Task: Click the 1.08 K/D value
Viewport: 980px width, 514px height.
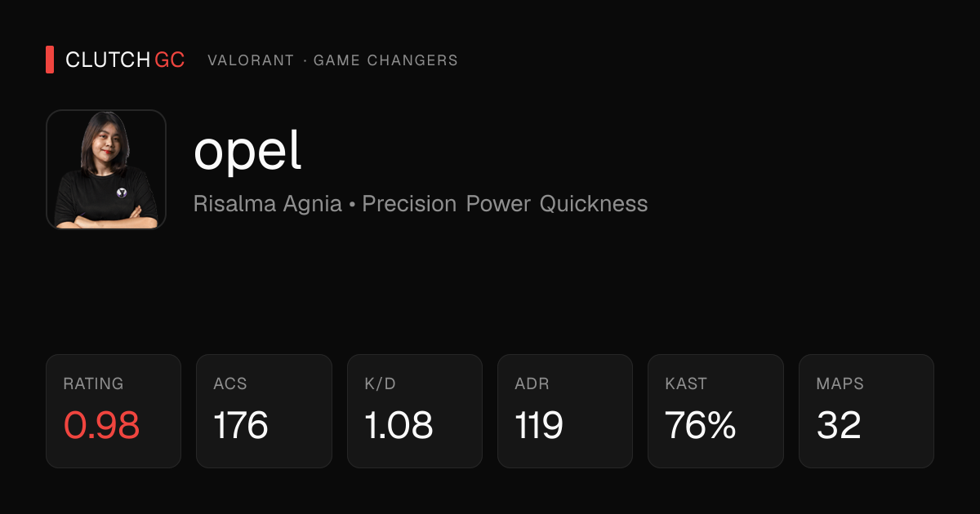Action: pos(399,425)
